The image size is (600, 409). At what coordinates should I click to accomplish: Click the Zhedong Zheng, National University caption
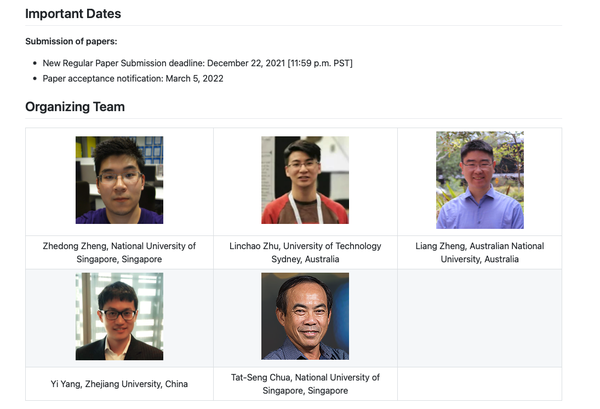pos(119,251)
